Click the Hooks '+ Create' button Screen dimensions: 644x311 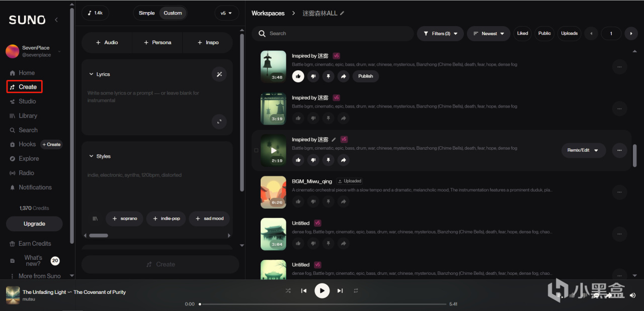pyautogui.click(x=51, y=144)
